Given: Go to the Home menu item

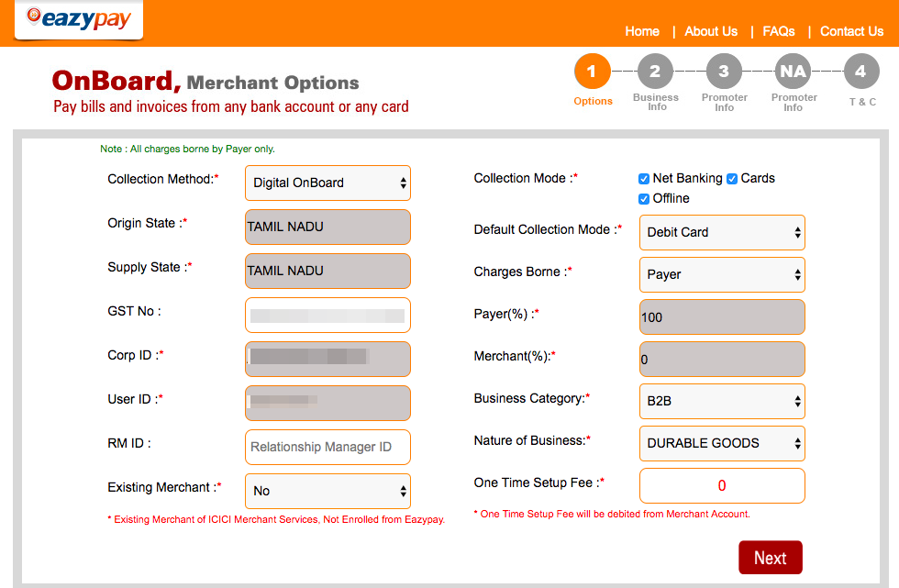Looking at the screenshot, I should [x=641, y=31].
